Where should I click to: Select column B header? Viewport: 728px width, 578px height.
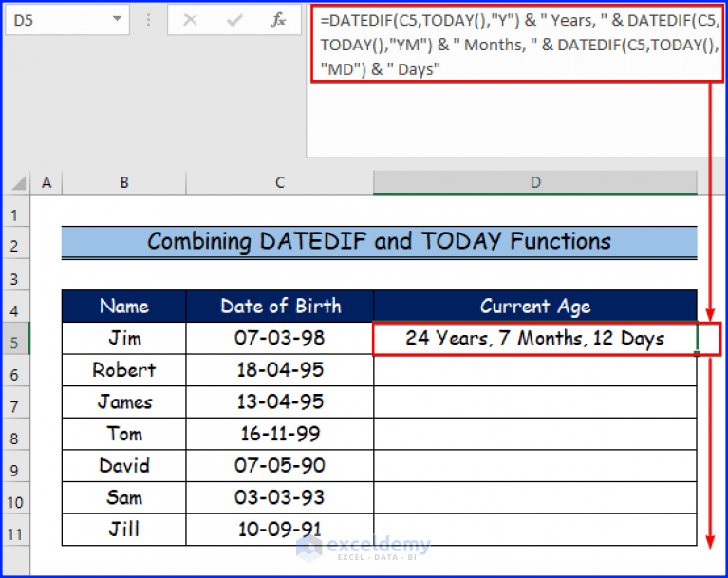tap(124, 182)
